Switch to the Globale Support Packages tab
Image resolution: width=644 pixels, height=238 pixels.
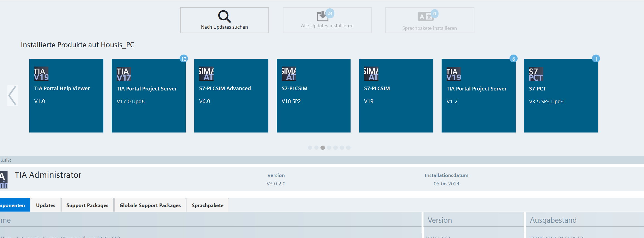(x=150, y=205)
